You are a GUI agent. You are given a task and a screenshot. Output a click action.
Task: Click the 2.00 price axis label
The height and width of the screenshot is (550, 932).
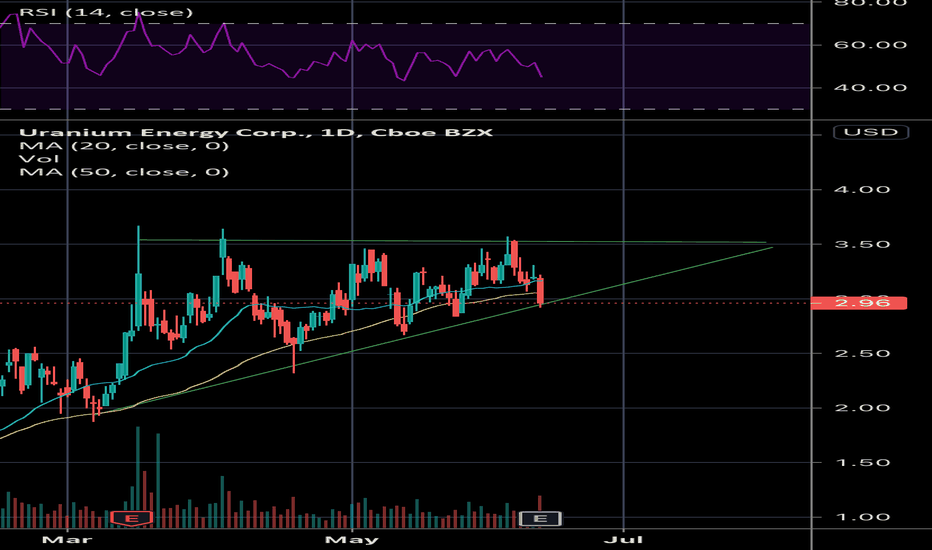point(862,408)
